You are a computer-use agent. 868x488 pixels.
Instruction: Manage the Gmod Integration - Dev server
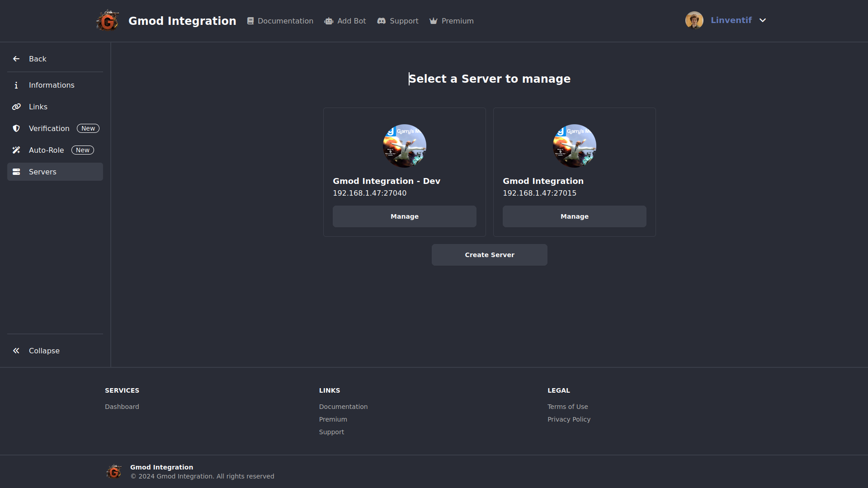405,216
